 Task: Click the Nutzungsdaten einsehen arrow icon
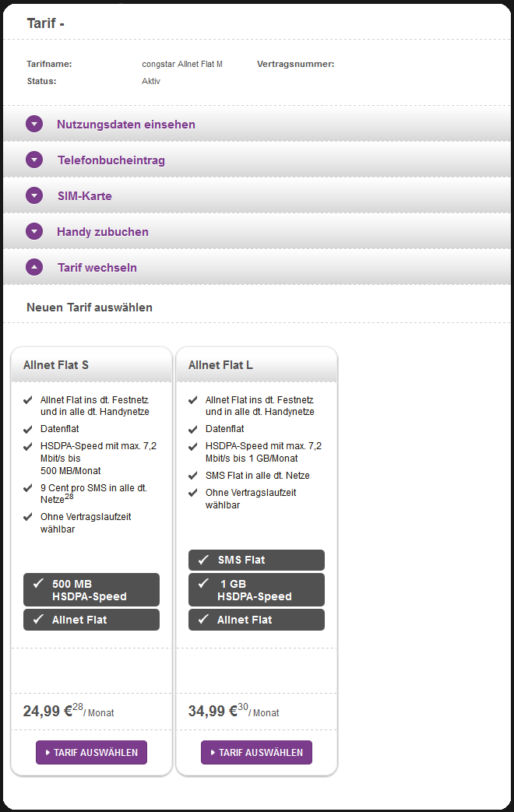tap(34, 124)
